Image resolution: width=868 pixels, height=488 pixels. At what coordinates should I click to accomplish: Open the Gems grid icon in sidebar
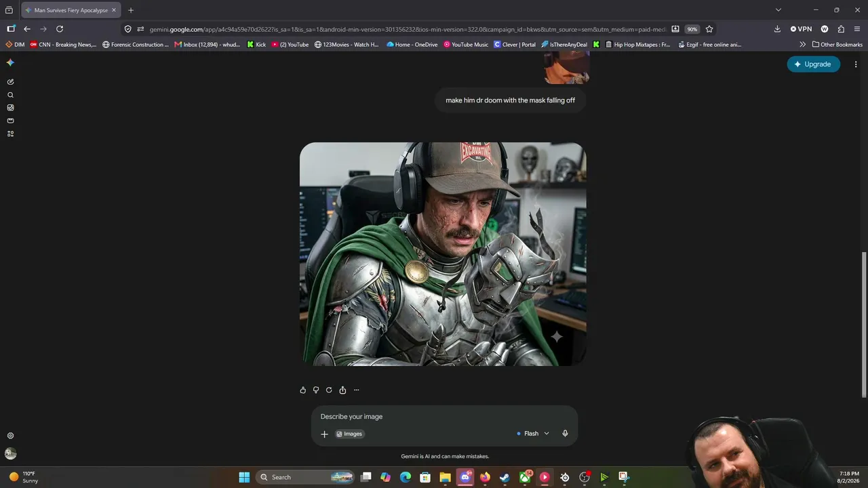click(10, 134)
